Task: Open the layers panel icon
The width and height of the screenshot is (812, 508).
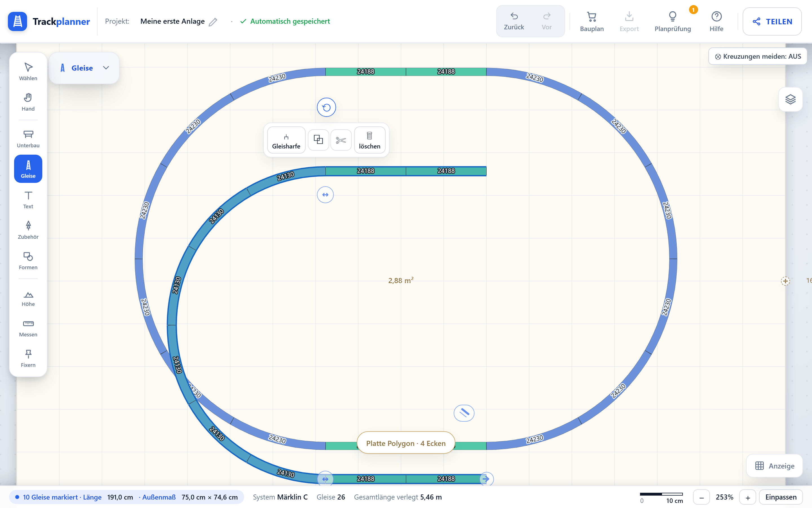Action: (x=791, y=99)
